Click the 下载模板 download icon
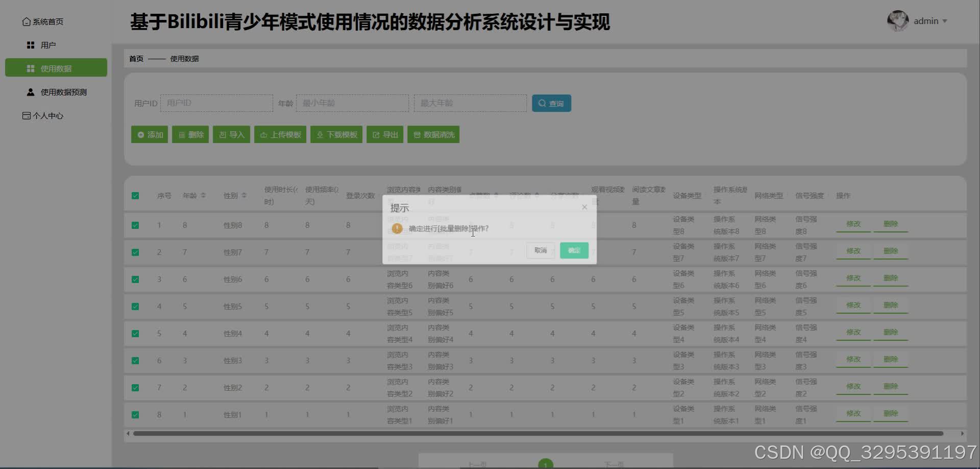Screen dimensions: 980x469 [x=320, y=134]
